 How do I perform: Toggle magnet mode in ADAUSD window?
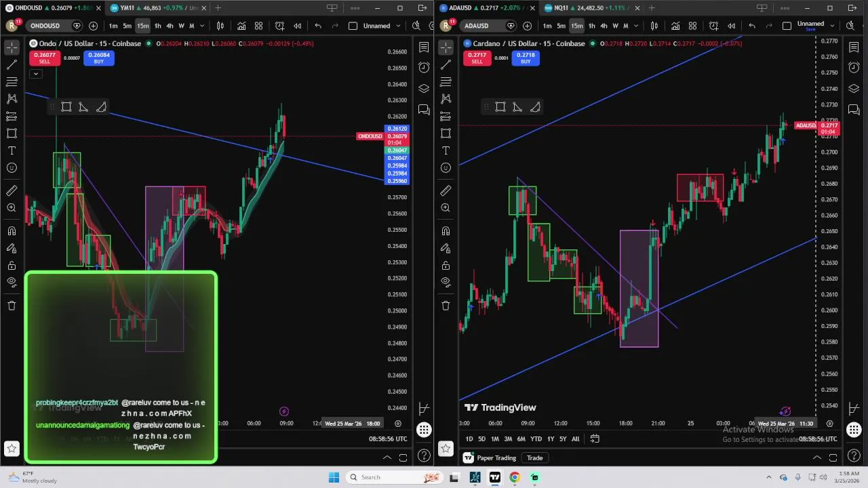446,231
